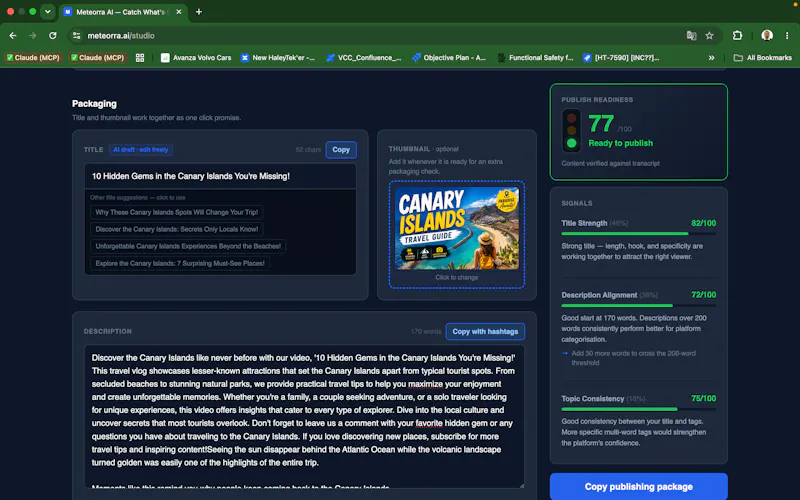Image resolution: width=800 pixels, height=500 pixels.
Task: Bookmark this page with the star icon
Action: (709, 36)
